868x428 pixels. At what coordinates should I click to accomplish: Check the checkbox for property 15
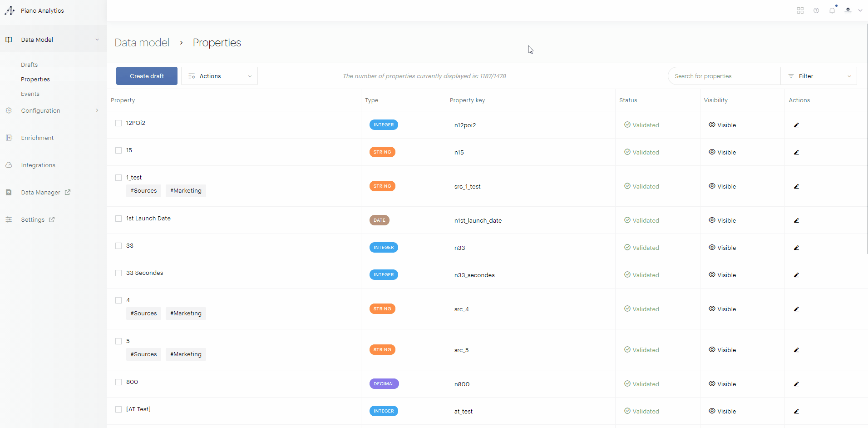point(118,150)
